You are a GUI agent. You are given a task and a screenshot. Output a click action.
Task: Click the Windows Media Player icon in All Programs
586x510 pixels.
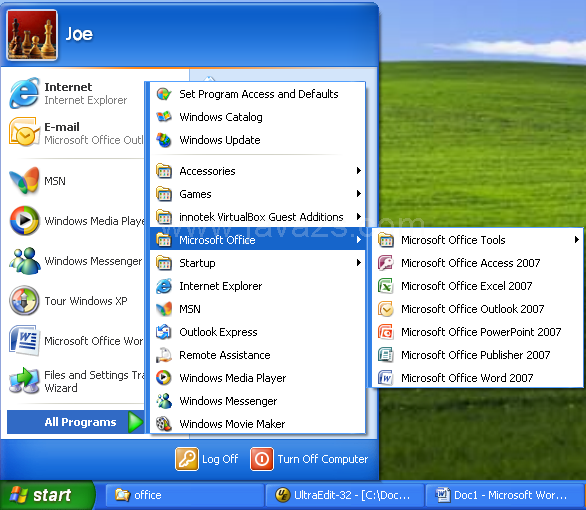[x=164, y=378]
